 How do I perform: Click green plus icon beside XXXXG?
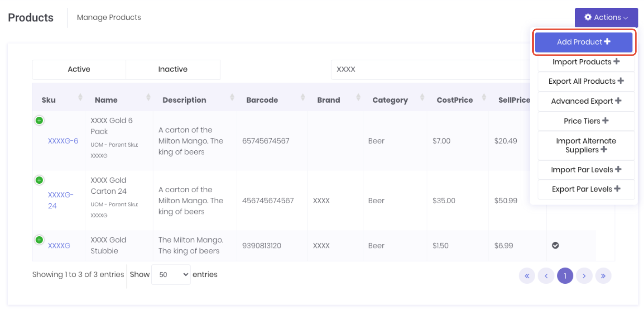39,240
